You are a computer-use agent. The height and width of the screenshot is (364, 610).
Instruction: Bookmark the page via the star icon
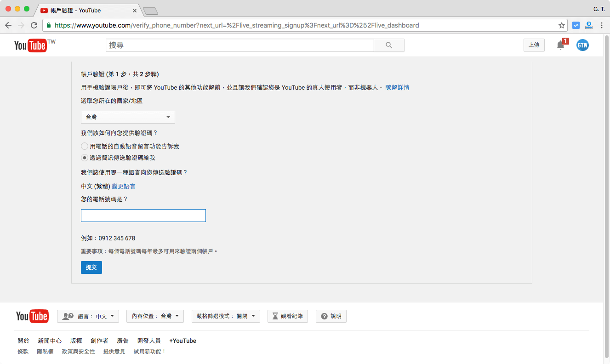pos(563,25)
